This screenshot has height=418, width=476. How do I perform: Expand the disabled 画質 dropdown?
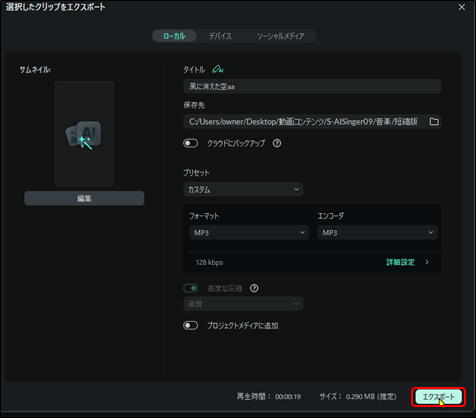[243, 304]
